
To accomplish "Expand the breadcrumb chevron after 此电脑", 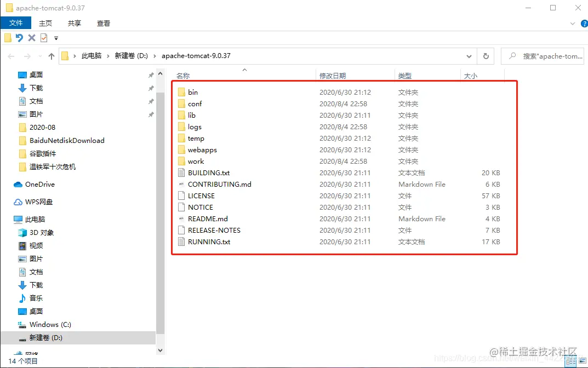I will [x=109, y=56].
